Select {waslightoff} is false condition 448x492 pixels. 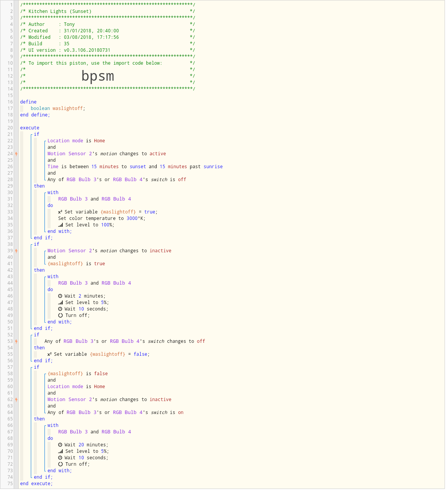(x=78, y=374)
